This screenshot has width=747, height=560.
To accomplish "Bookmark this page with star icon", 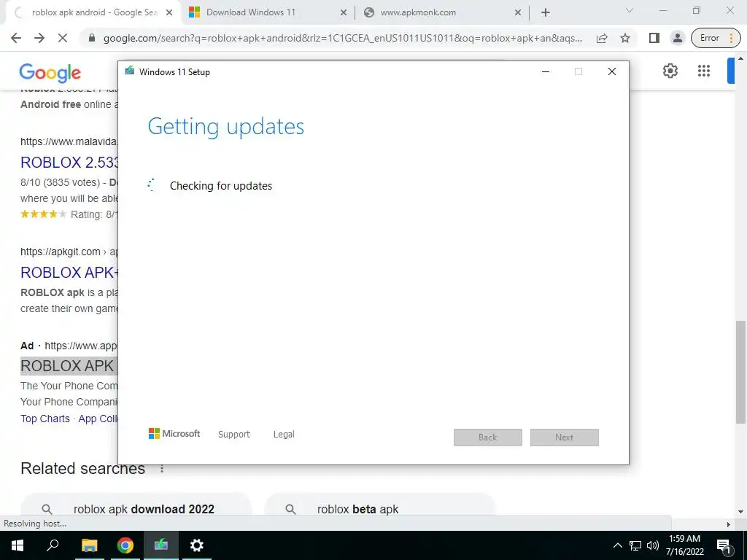I will coord(625,38).
